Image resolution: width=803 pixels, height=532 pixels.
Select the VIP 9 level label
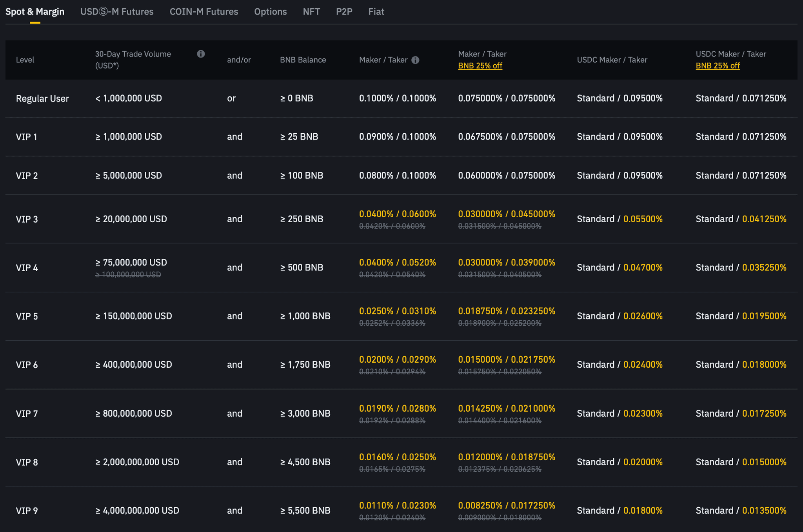tap(27, 510)
